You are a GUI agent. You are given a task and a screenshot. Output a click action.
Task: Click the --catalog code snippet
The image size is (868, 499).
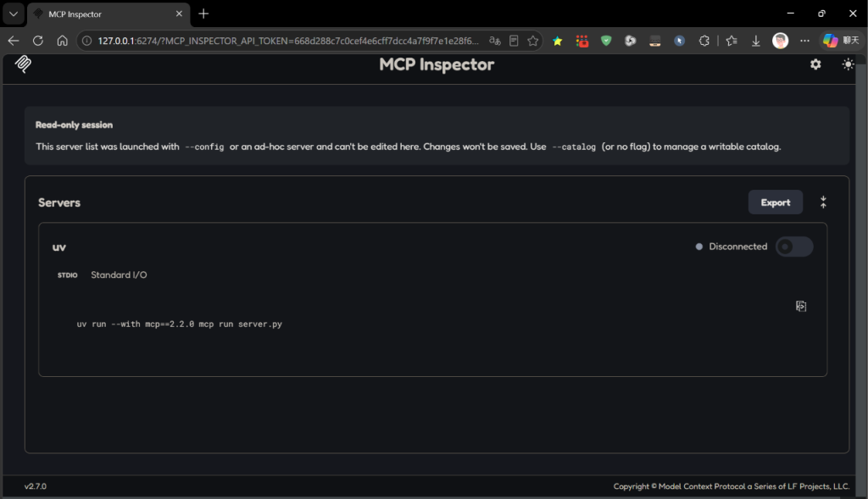tap(574, 147)
